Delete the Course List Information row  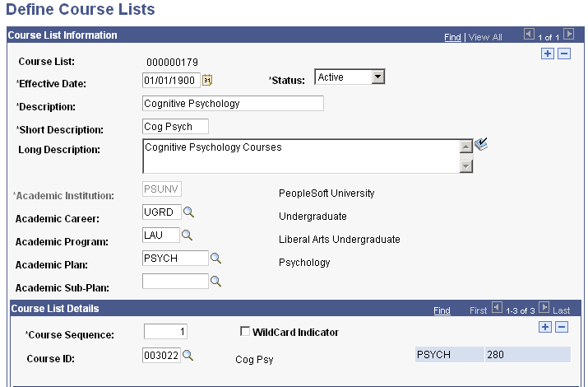tap(563, 54)
